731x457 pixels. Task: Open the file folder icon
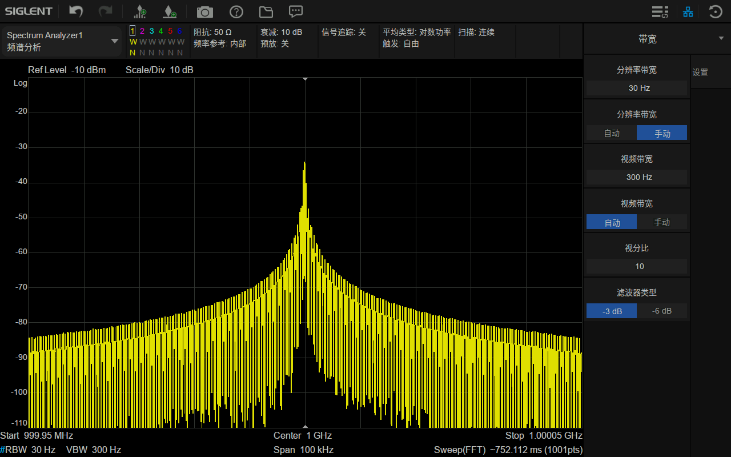click(266, 12)
